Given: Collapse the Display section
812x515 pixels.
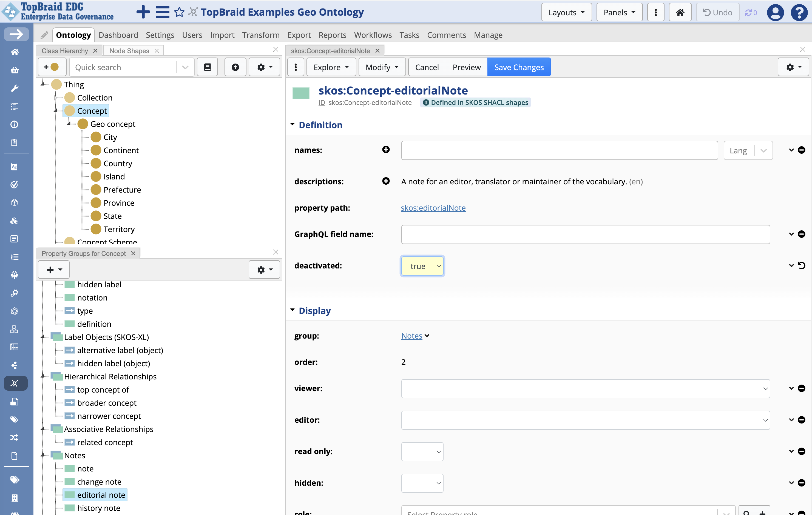Looking at the screenshot, I should 292,310.
